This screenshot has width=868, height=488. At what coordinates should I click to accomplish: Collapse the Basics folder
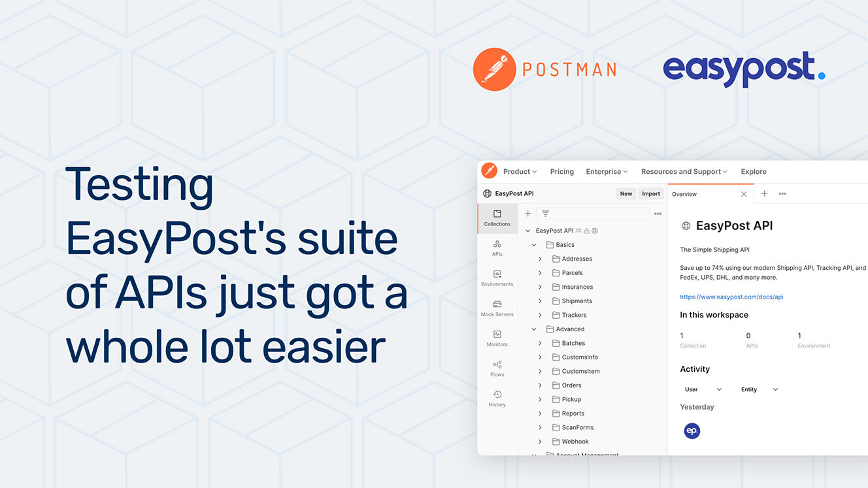tap(534, 245)
